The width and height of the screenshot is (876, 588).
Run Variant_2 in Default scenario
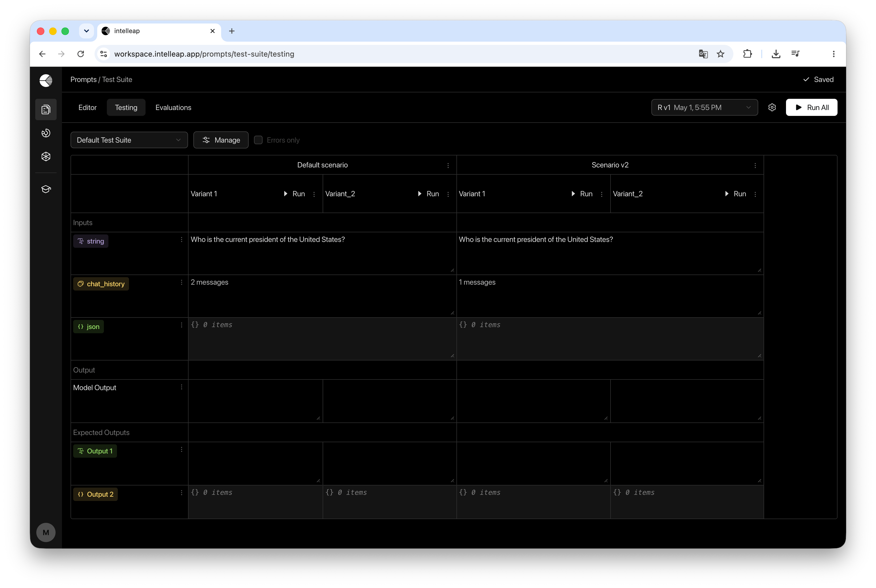tap(428, 194)
